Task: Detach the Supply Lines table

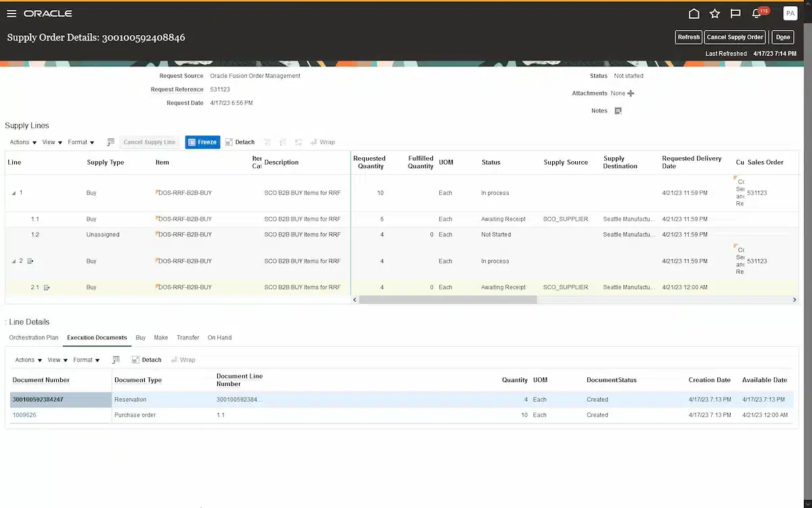Action: [240, 142]
